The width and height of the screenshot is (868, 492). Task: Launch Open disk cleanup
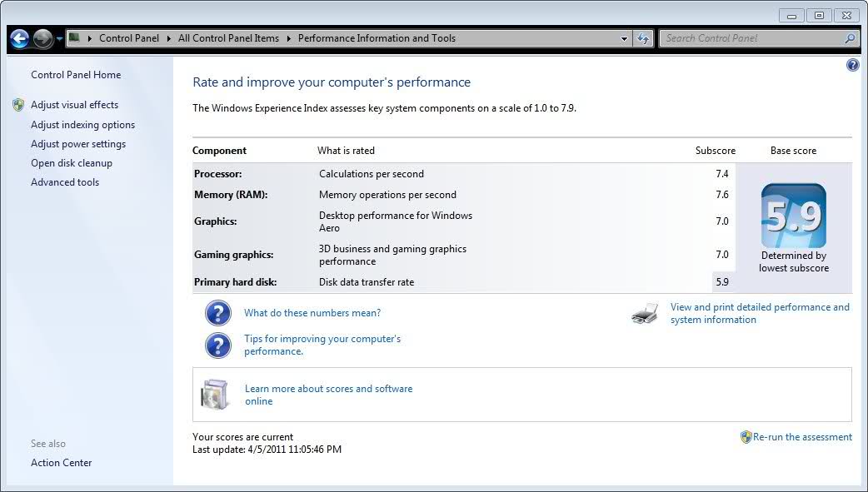72,163
